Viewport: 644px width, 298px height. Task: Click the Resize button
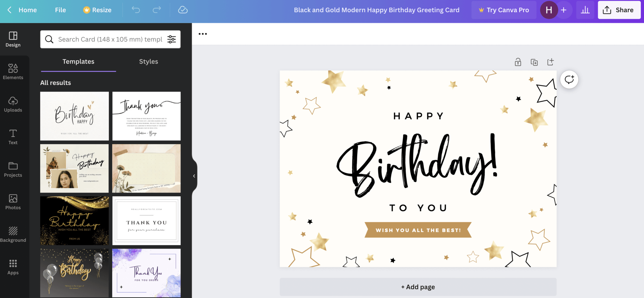pyautogui.click(x=97, y=10)
